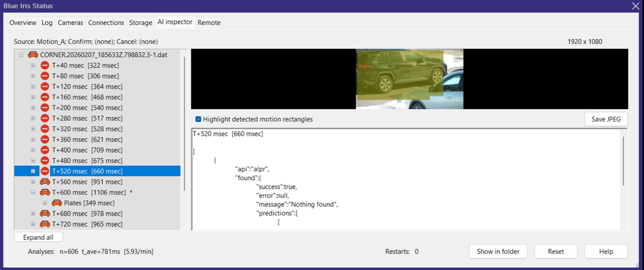Click the car icon beside CORNER.20260207 file
Image resolution: width=644 pixels, height=270 pixels.
pos(33,55)
